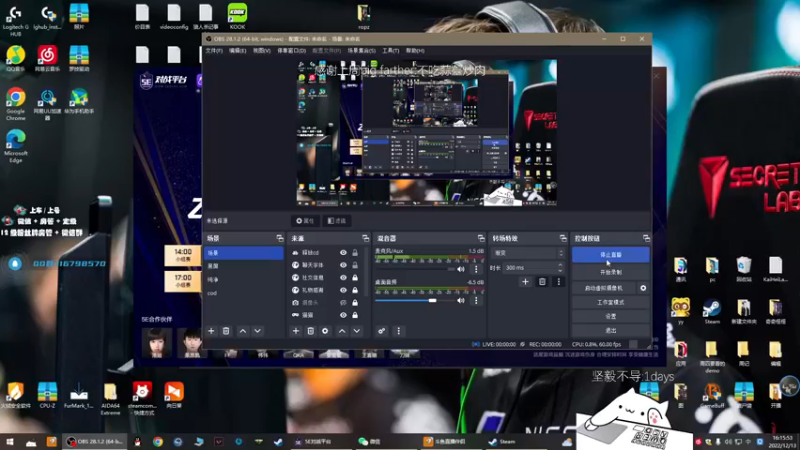This screenshot has height=450, width=800.
Task: Click the 退出 exit button
Action: [x=611, y=331]
